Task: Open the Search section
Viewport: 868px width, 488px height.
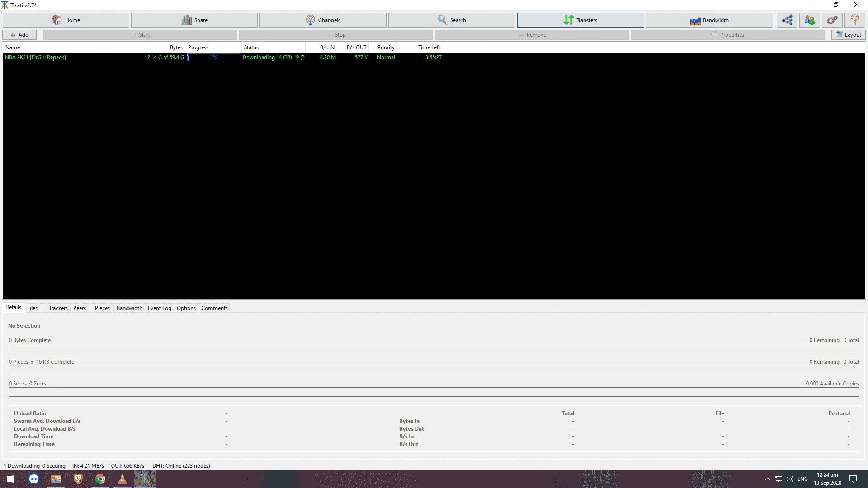Action: tap(452, 20)
